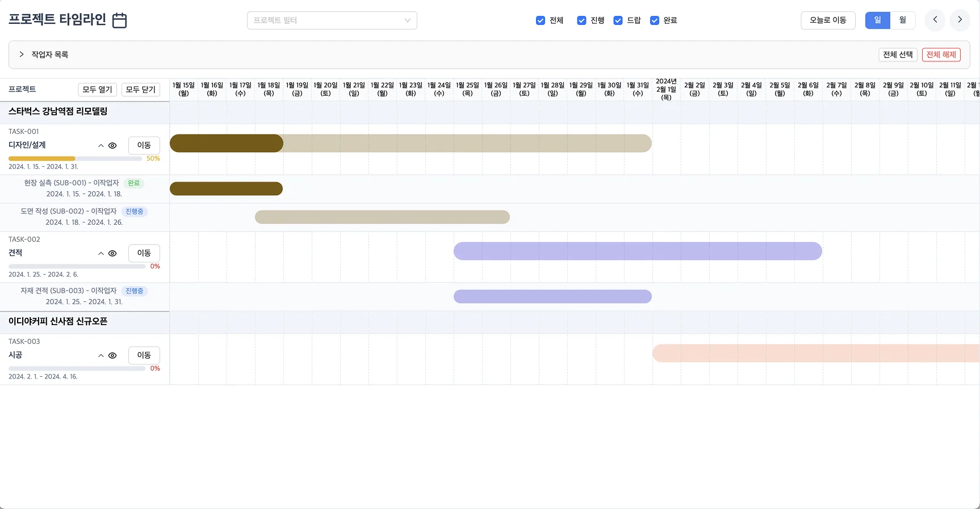This screenshot has height=509, width=980.
Task: Click the 0% progress bar of 시공
Action: coord(77,369)
